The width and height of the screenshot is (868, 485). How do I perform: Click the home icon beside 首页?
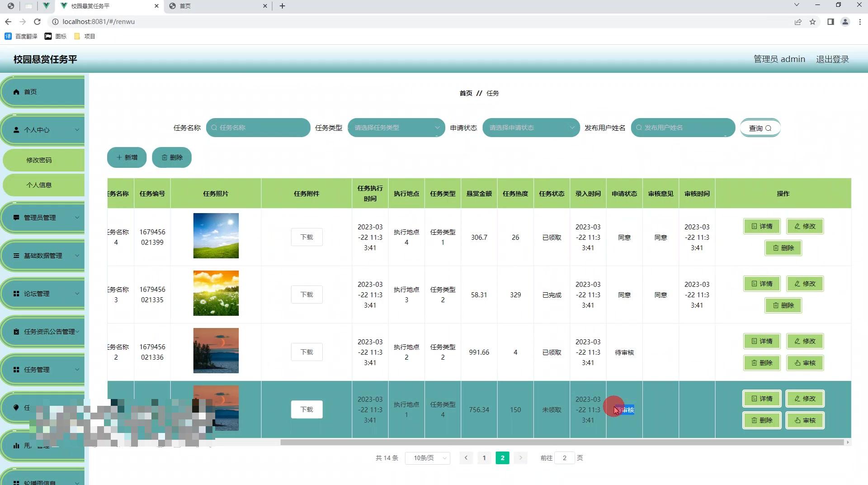tap(16, 92)
